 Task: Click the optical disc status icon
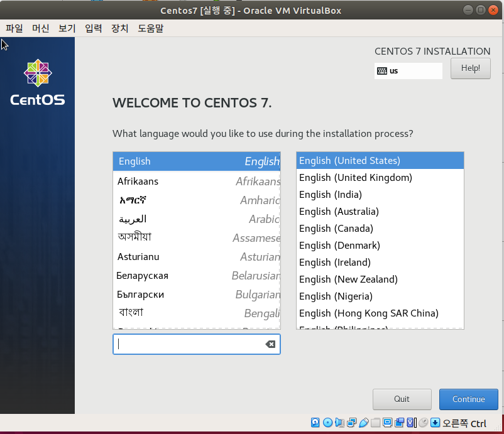[327, 423]
